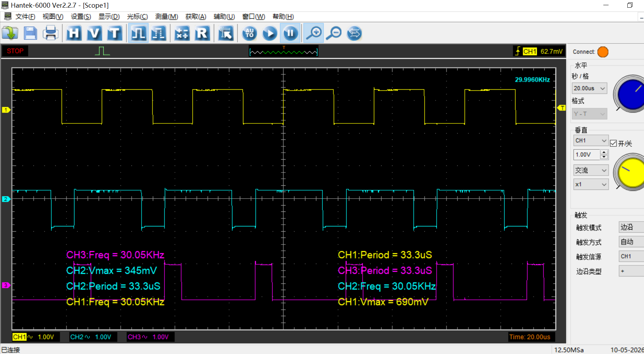
Task: Expand the 20.00us time base dropdown
Action: (589, 88)
